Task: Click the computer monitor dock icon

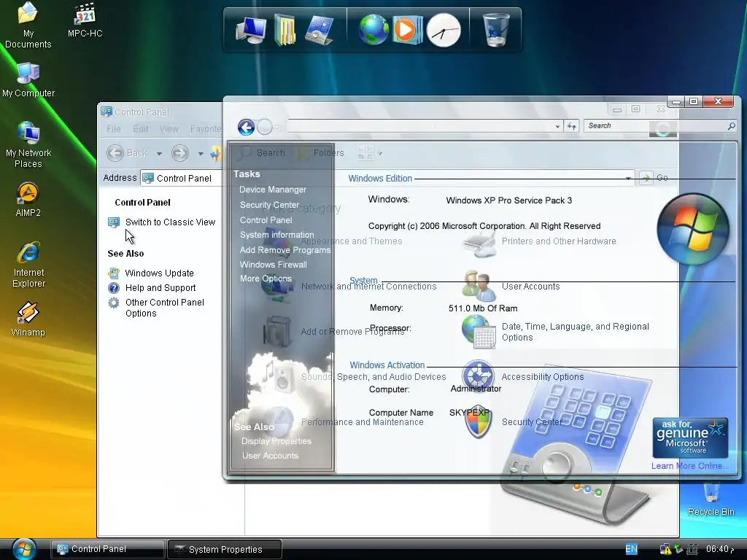Action: pyautogui.click(x=251, y=29)
